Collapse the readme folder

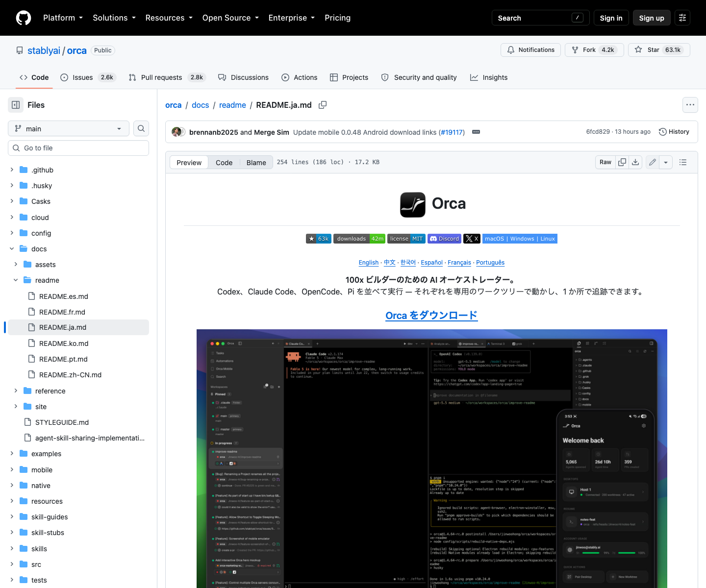tap(16, 280)
